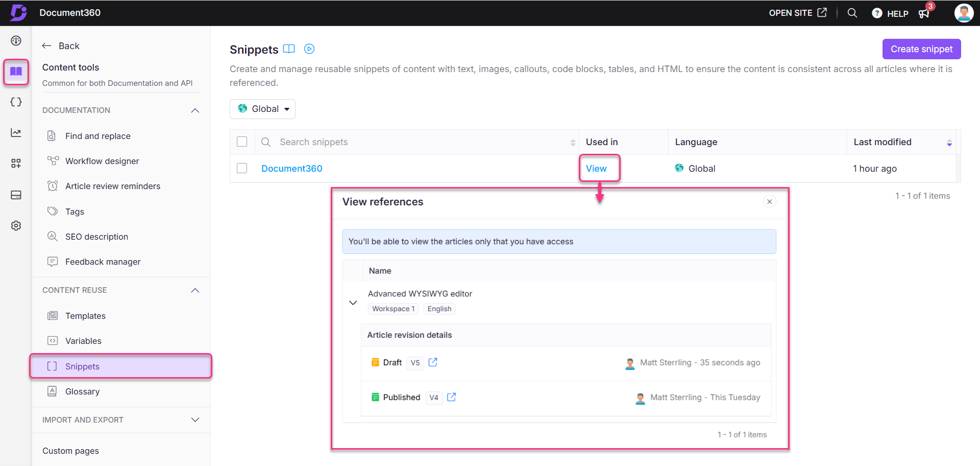Open Workflow designer
Image resolution: width=980 pixels, height=466 pixels.
pos(102,161)
